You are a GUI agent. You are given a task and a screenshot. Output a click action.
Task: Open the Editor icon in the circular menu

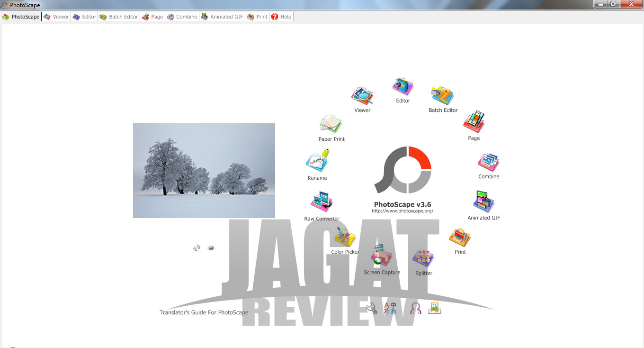coord(402,87)
